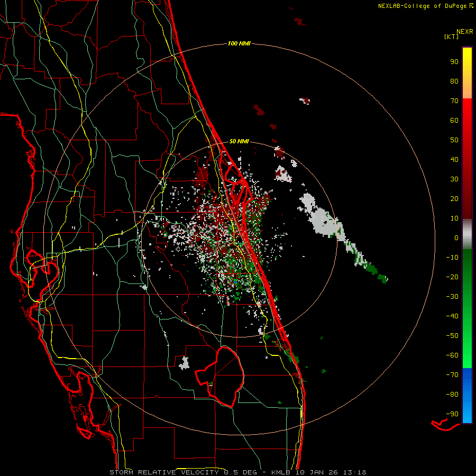Select the positive 40 knot scale label

click(454, 160)
